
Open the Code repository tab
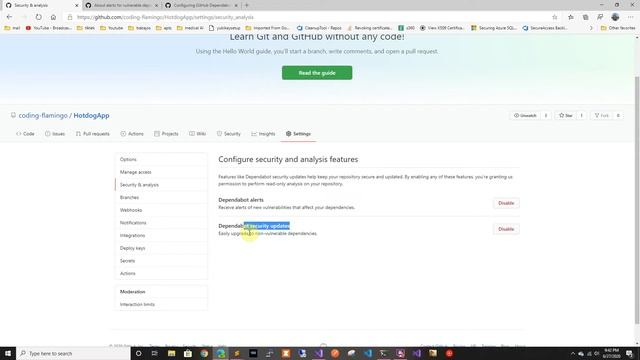coord(25,133)
